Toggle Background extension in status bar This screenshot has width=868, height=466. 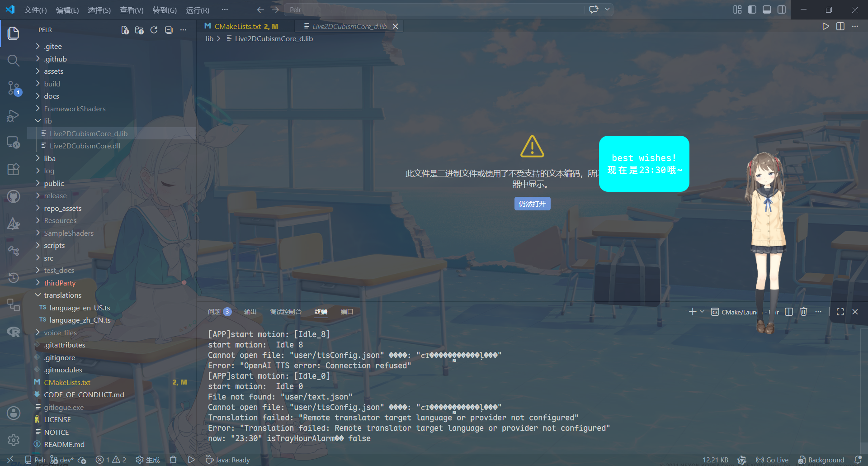821,460
